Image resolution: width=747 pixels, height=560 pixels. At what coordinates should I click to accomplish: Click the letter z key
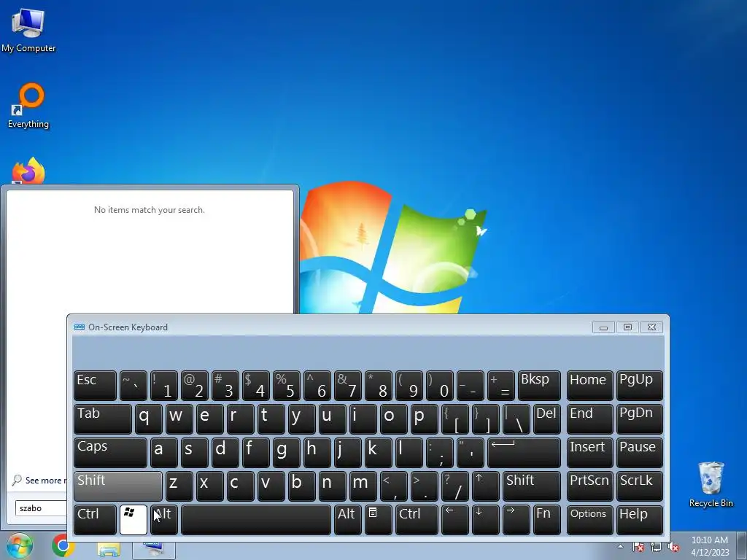tap(179, 486)
